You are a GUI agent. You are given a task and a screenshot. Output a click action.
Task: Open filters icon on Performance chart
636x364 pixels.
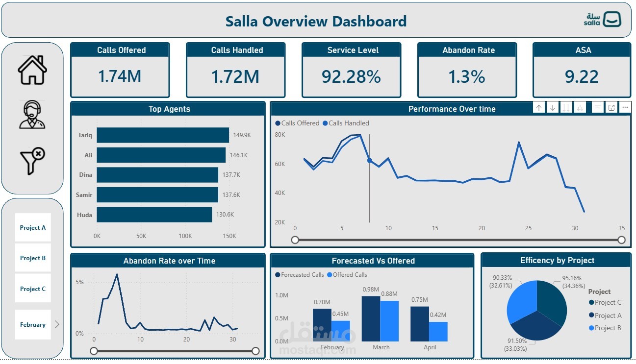coord(597,108)
